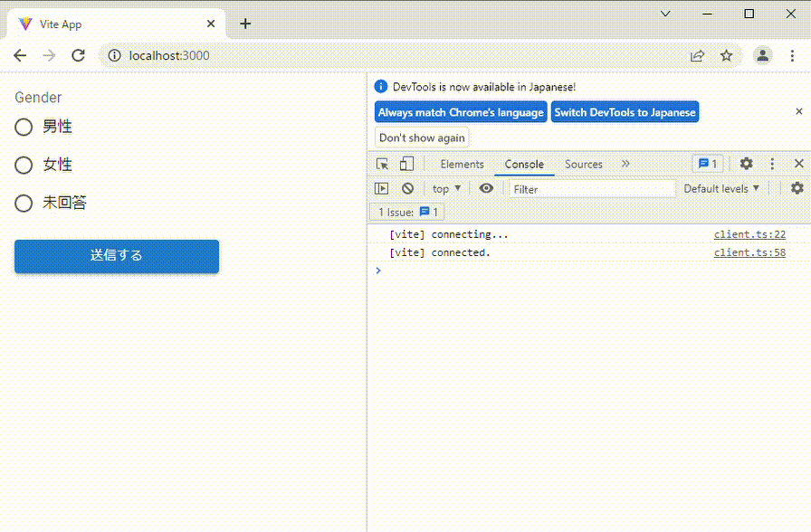Dismiss the language prompt with Don't show again
This screenshot has width=811, height=532.
421,137
